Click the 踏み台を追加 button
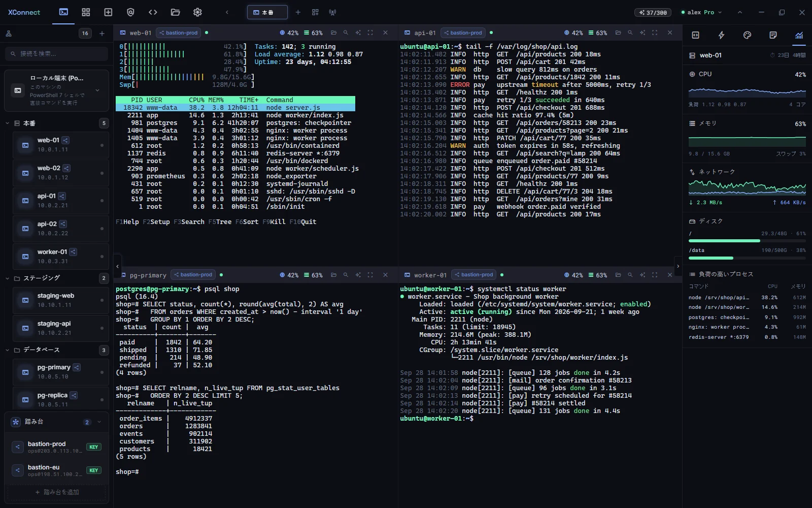Viewport: 812px width, 508px height. [x=57, y=492]
